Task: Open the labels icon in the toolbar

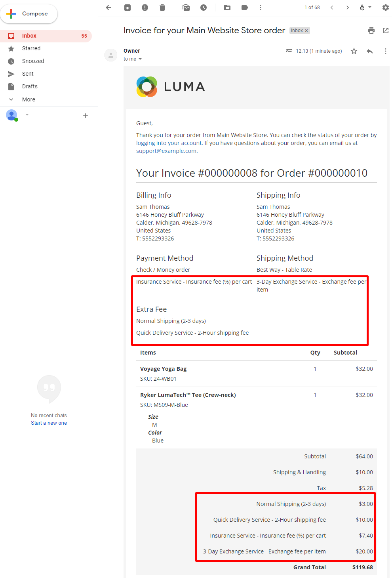Action: 245,8
